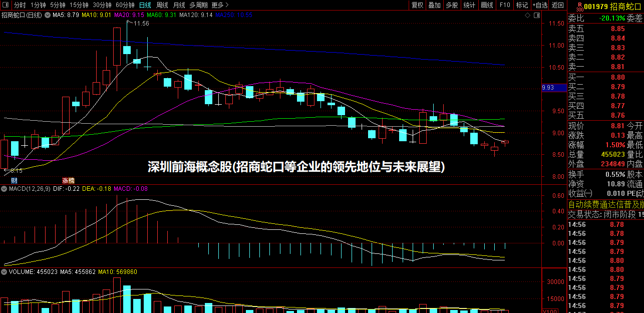Switch to 30分钟 chart period
Viewport: 644px width, 313px height.
pos(102,5)
